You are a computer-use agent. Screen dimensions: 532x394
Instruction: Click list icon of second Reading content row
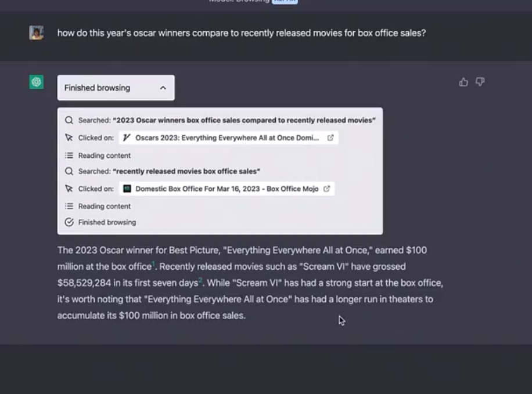(x=69, y=206)
